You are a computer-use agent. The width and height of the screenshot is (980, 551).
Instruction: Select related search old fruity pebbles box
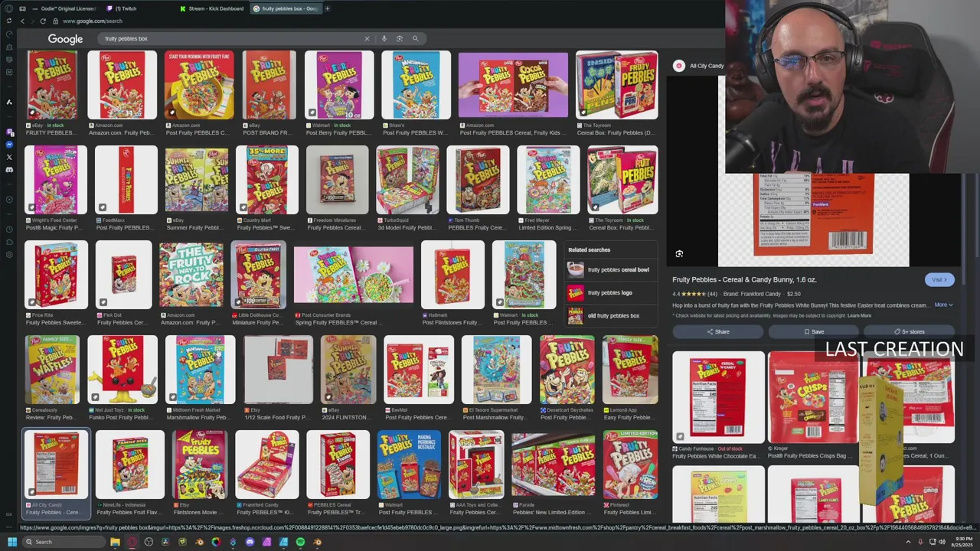pyautogui.click(x=612, y=315)
